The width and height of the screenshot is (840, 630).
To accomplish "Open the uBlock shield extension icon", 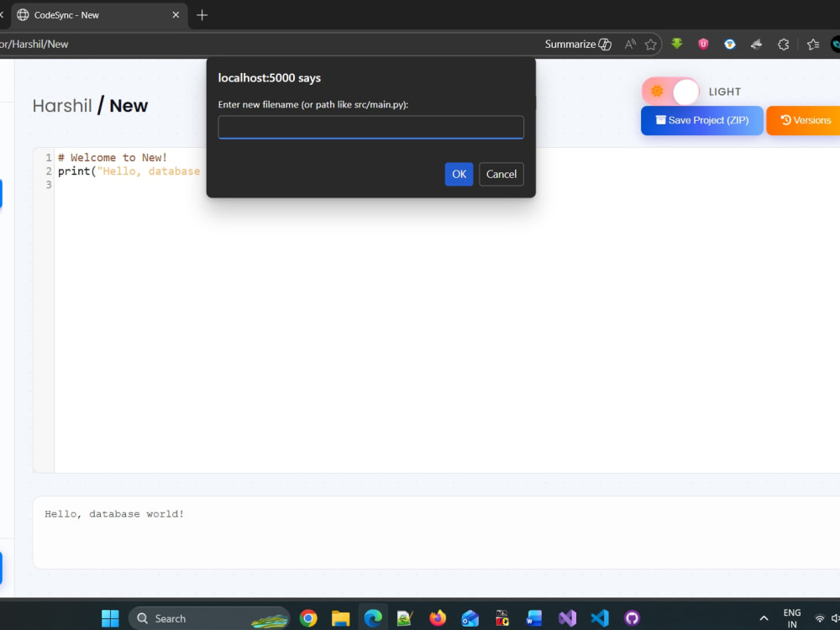I will [x=703, y=44].
